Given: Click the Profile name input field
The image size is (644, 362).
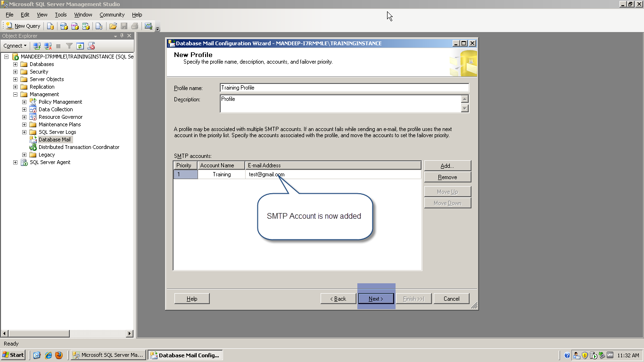Looking at the screenshot, I should (x=344, y=88).
